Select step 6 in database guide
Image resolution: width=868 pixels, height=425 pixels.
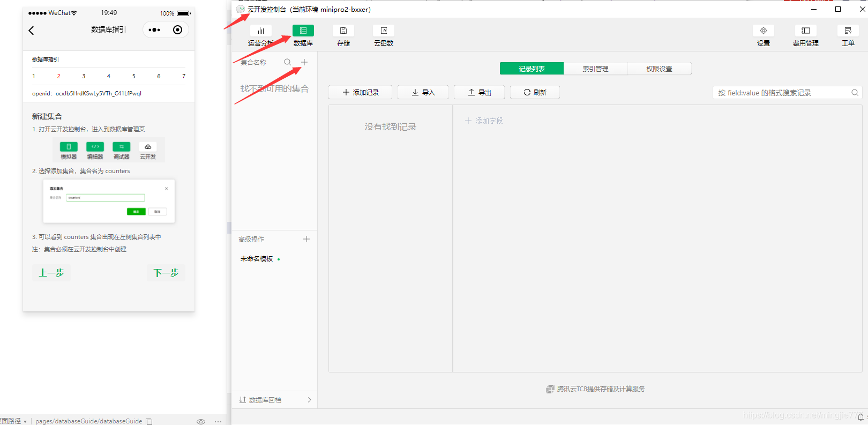point(159,76)
